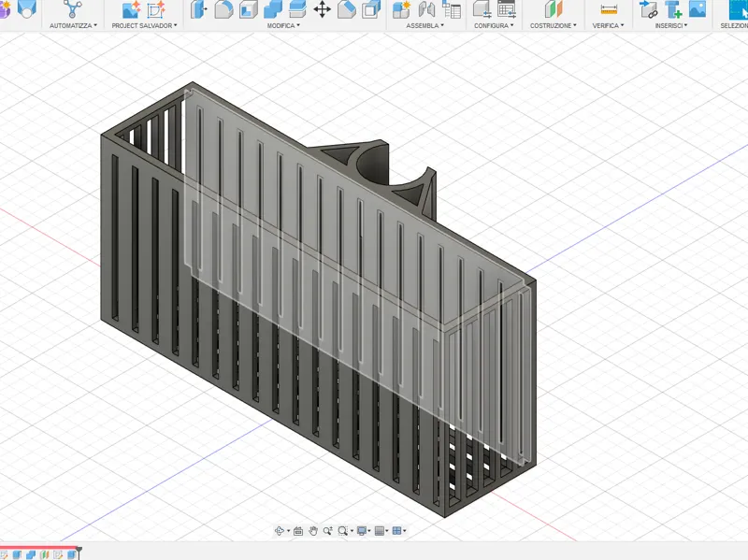Open the Orbit type dropdown arrow
The width and height of the screenshot is (748, 560).
pyautogui.click(x=289, y=531)
